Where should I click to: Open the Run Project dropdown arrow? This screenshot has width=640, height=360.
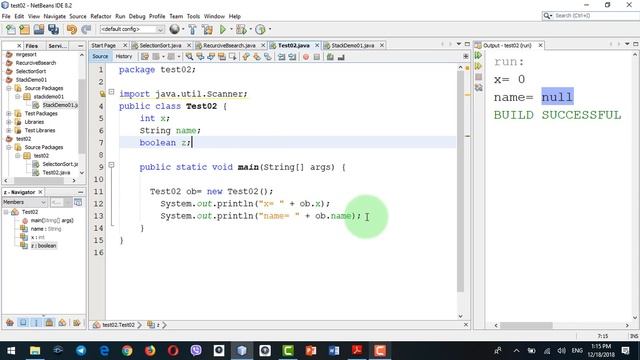[231, 29]
